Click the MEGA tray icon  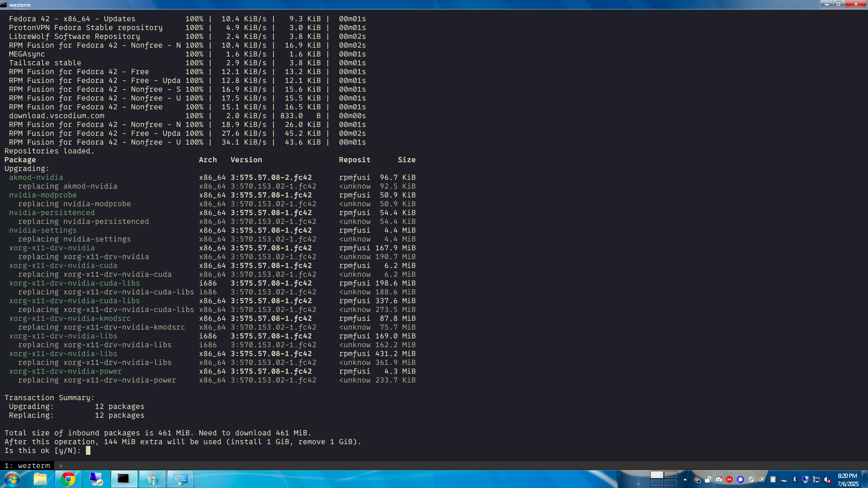tap(729, 480)
